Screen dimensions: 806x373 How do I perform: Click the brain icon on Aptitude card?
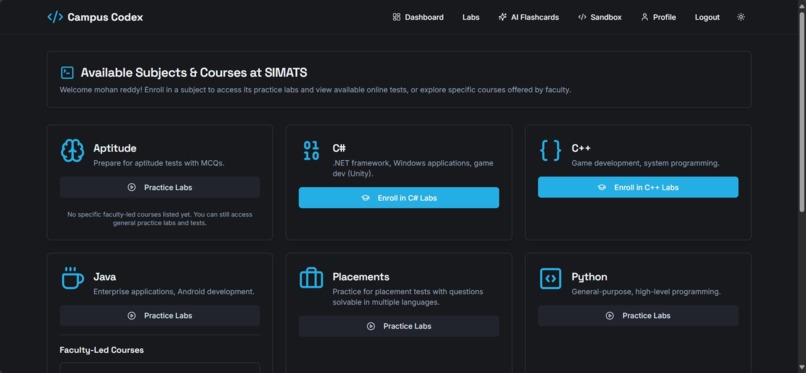pyautogui.click(x=72, y=151)
